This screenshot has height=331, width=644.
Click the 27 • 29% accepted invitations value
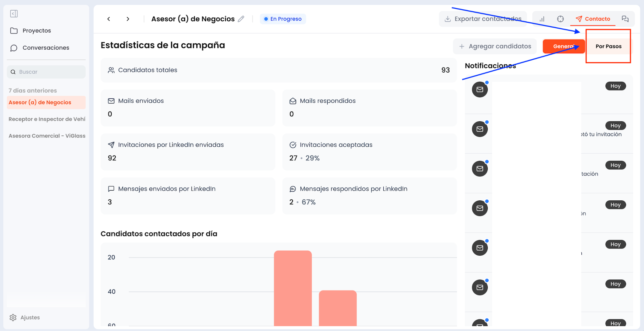pos(304,158)
